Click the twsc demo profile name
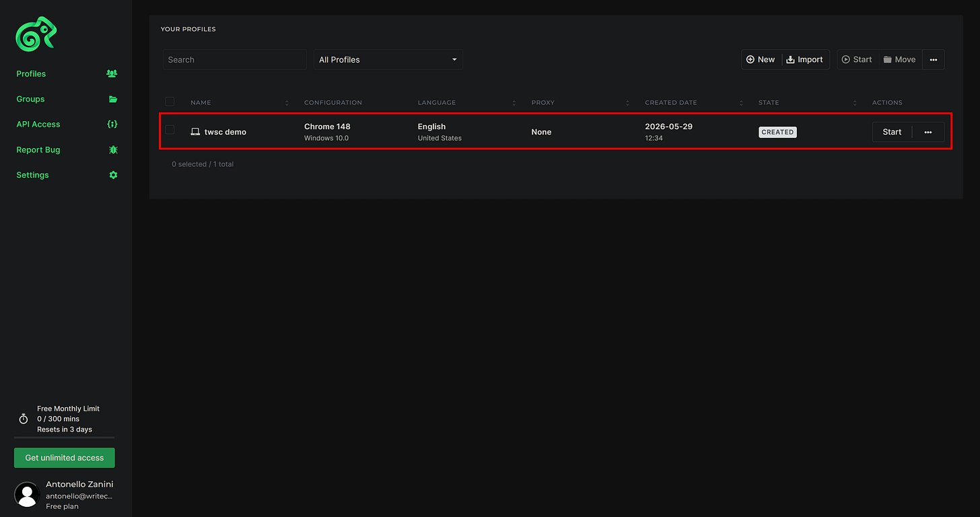Image resolution: width=980 pixels, height=517 pixels. click(x=225, y=132)
